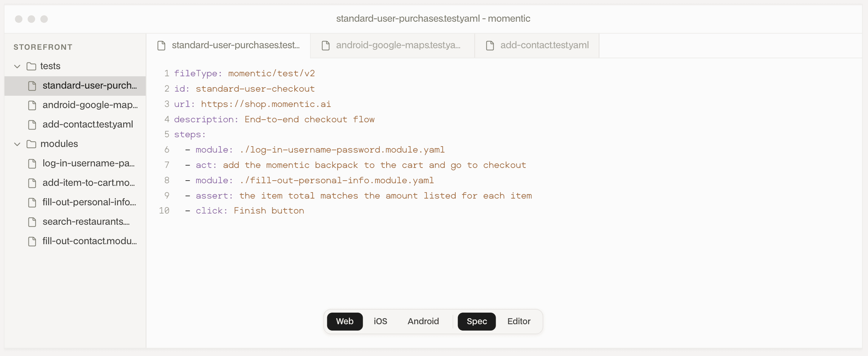
Task: Select the Spec view button
Action: (477, 321)
